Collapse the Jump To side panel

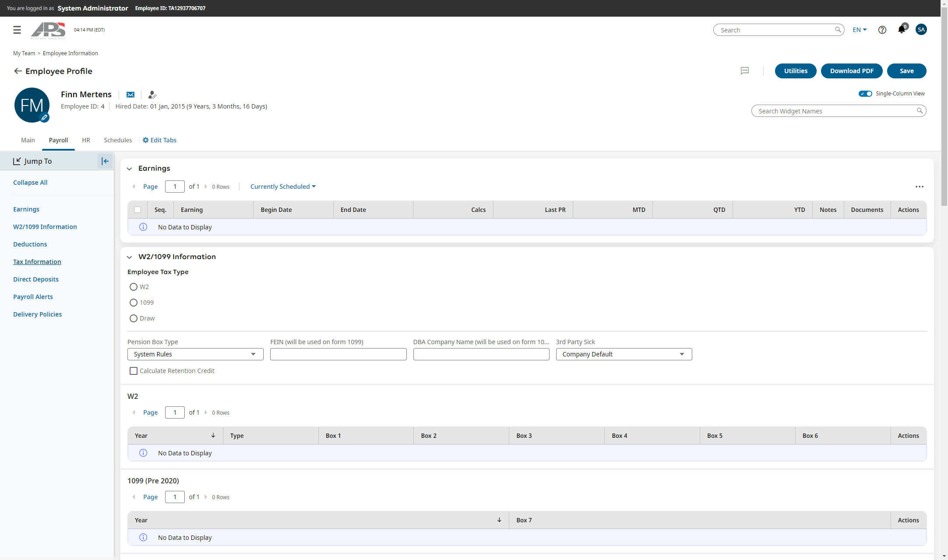[105, 161]
